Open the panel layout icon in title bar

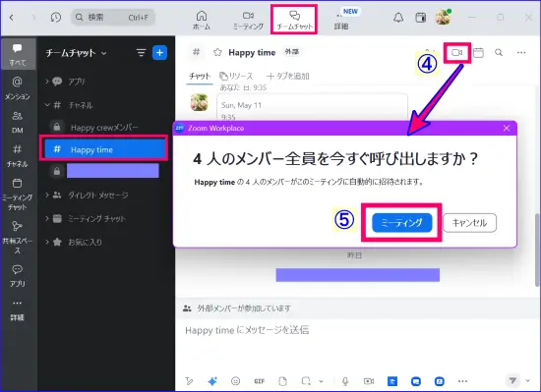[421, 18]
